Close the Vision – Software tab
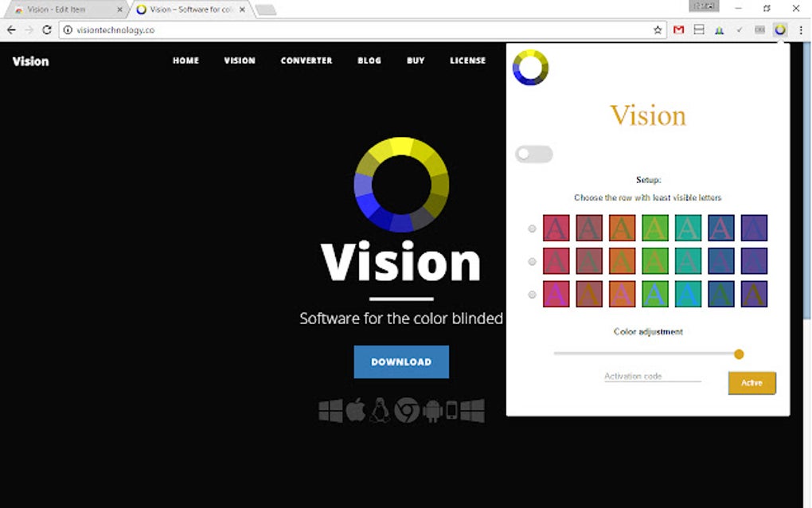812x508 pixels. pos(242,10)
